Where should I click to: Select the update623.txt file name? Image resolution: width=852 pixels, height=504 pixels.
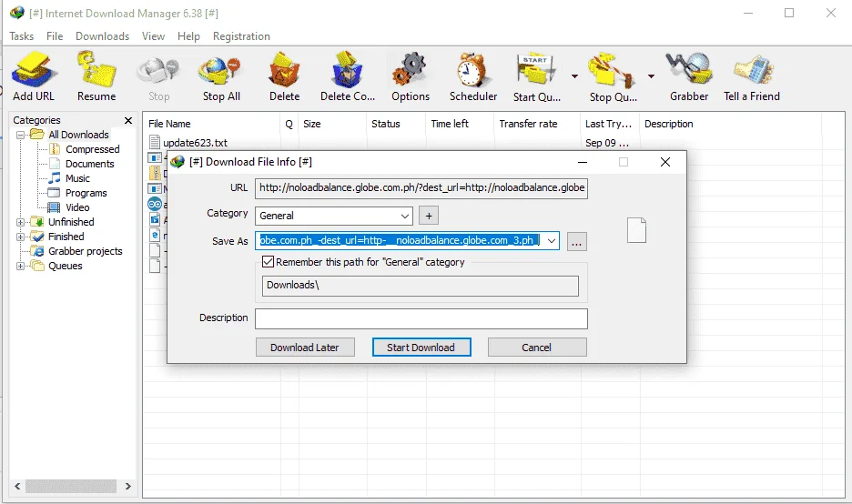[195, 143]
